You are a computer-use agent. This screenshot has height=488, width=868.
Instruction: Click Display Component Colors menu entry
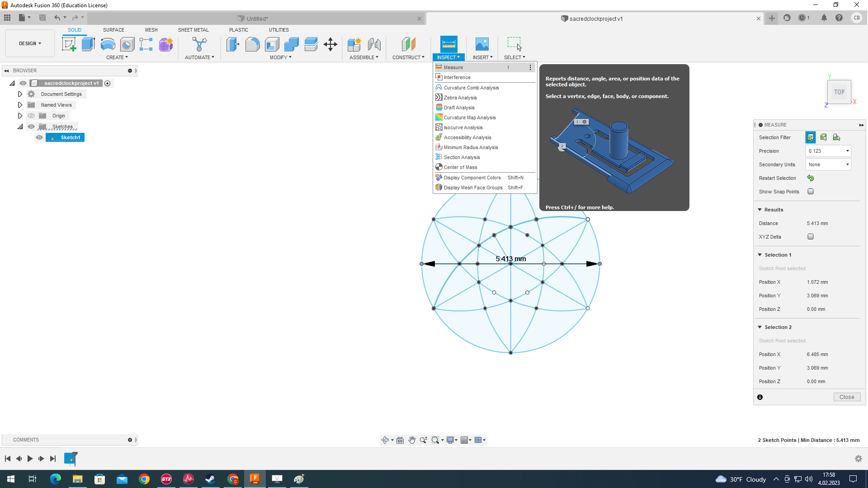(x=472, y=178)
